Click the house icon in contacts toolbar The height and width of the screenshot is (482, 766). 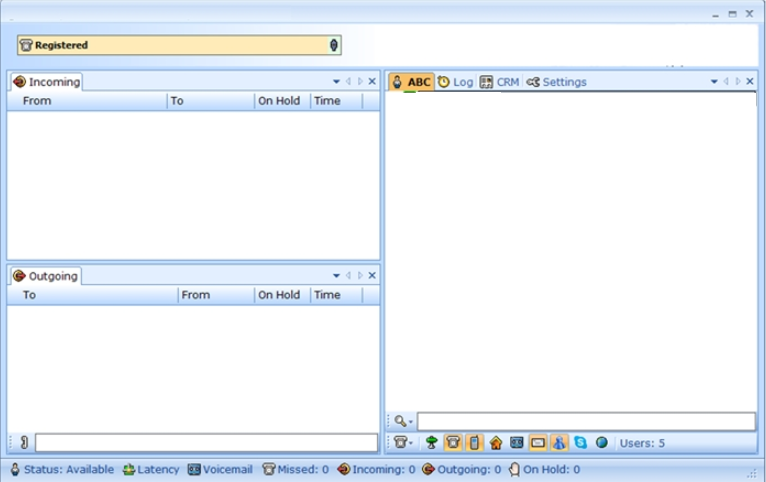(x=496, y=442)
